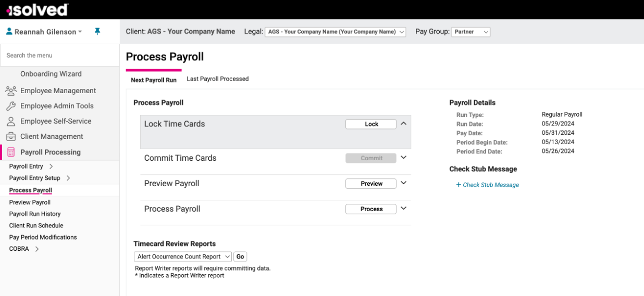The image size is (644, 296).
Task: Click the Employee Management people icon
Action: 11,91
